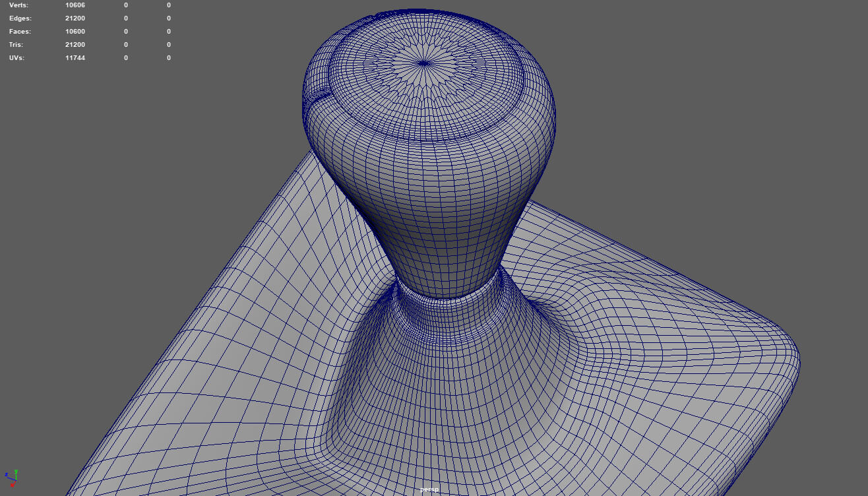
Task: Click the Tris count value 21200
Action: pyautogui.click(x=75, y=45)
